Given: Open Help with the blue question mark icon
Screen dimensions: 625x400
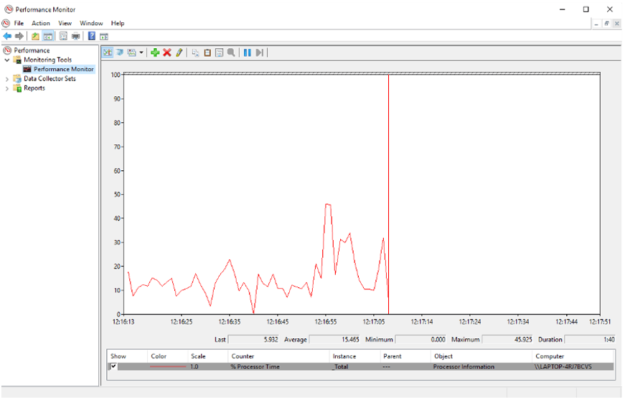Looking at the screenshot, I should (x=92, y=36).
